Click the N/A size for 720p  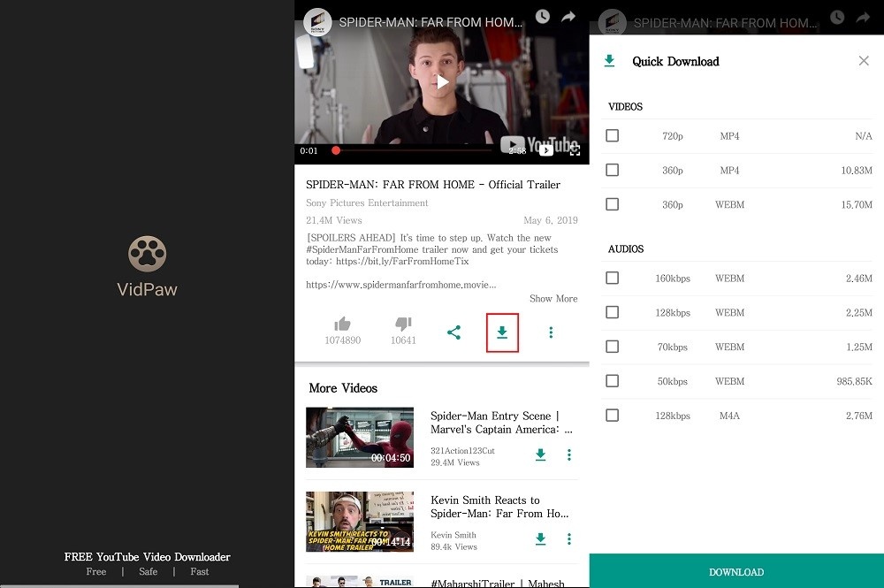[x=863, y=136]
